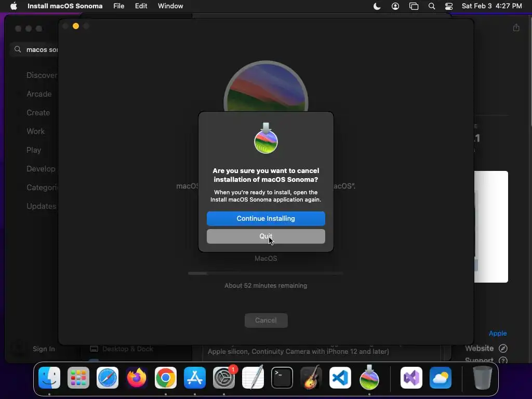The image size is (532, 399).
Task: Click the App Store screenshot thumbnail
Action: (491, 227)
